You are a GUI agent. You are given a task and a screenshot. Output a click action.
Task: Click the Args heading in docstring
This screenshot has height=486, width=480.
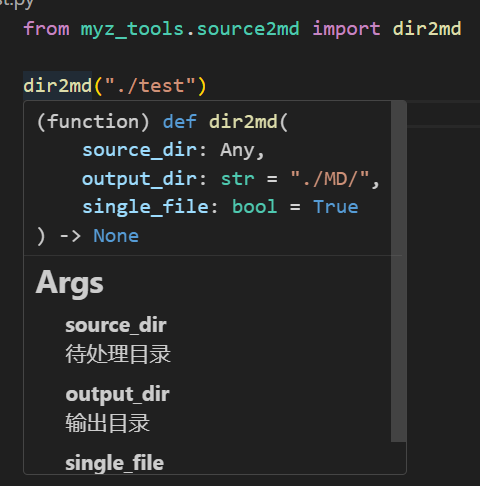[69, 283]
